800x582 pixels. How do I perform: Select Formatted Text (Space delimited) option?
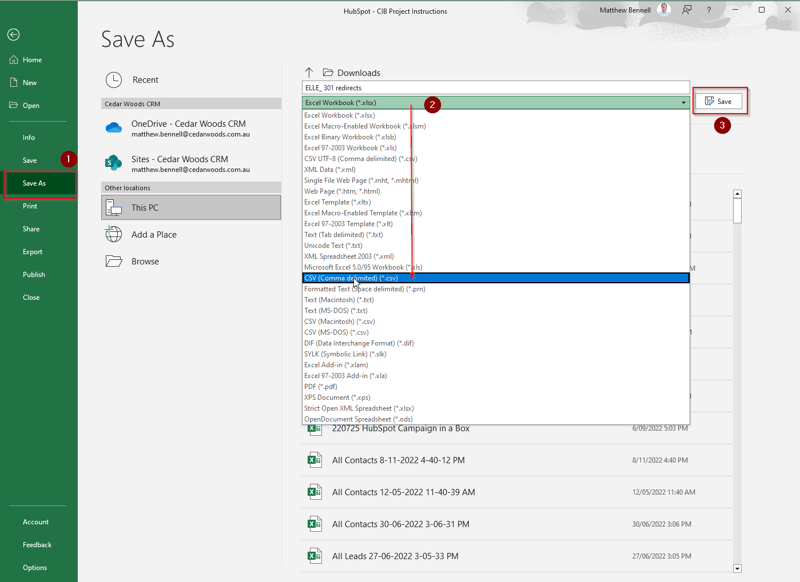pos(495,289)
